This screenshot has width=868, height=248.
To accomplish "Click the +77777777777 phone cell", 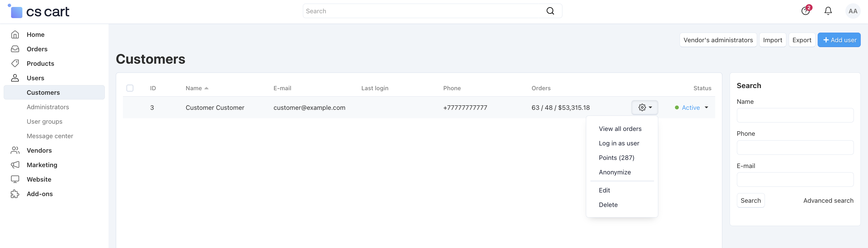I will pos(465,108).
